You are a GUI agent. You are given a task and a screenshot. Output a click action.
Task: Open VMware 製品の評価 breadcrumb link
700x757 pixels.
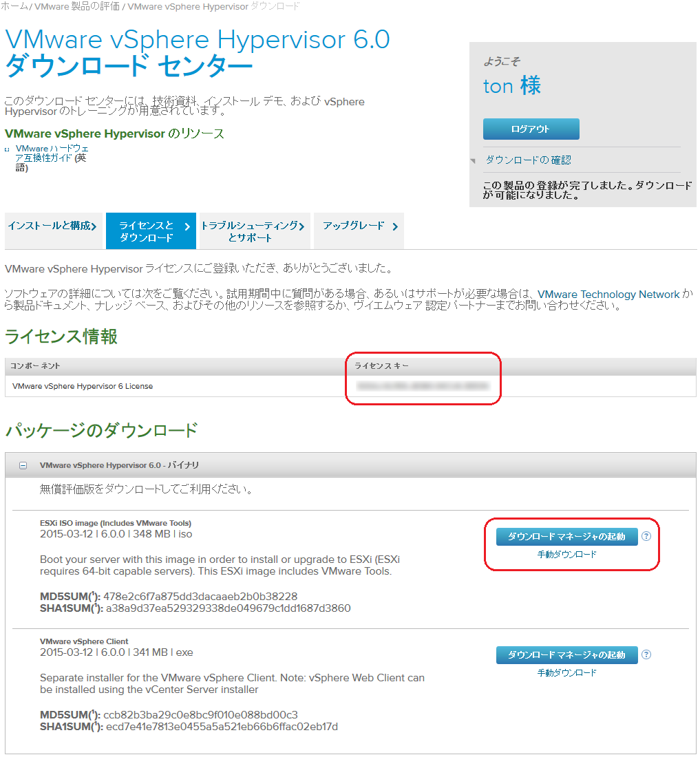[76, 6]
